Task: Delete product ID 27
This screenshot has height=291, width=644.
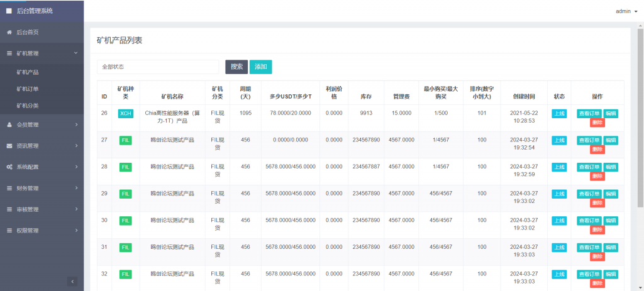Action: (597, 150)
